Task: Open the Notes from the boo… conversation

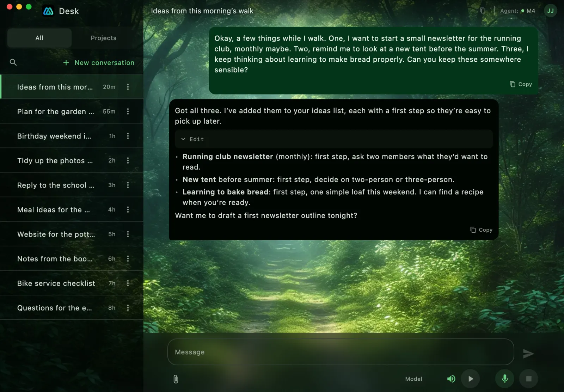Action: (x=72, y=259)
